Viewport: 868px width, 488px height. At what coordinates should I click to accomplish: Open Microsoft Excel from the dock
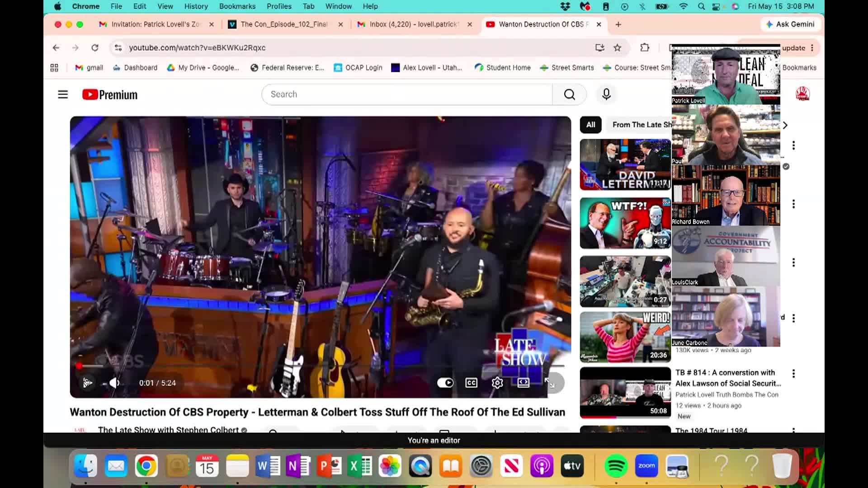(359, 466)
